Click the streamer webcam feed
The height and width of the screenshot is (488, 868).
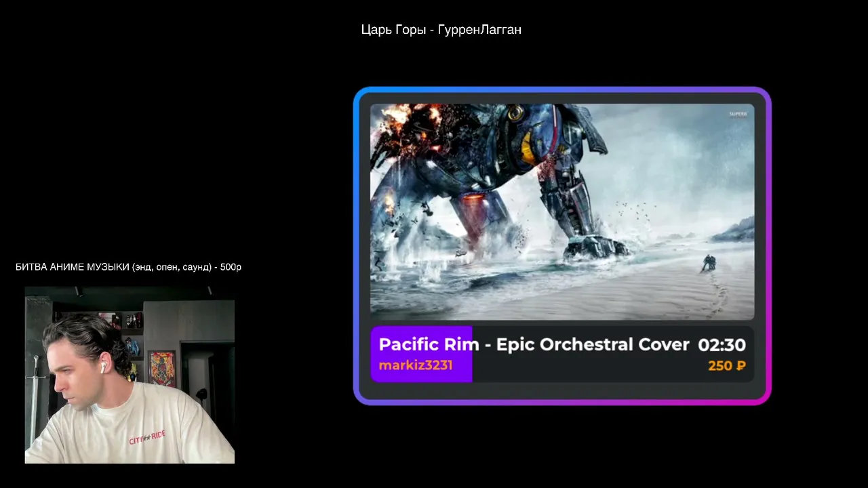pos(130,375)
